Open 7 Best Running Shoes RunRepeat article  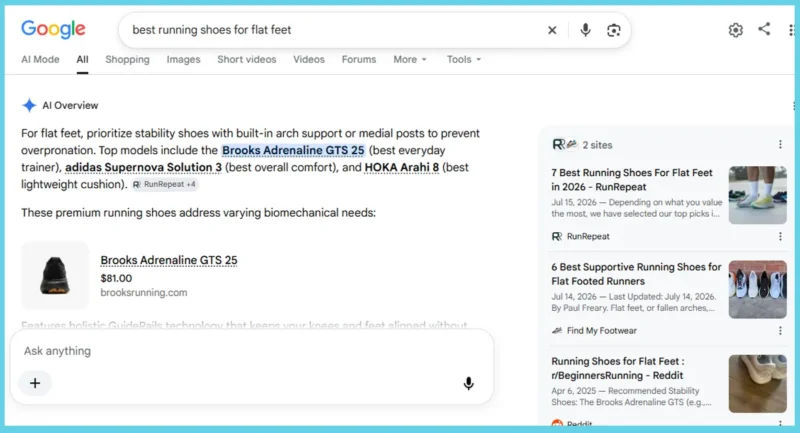pos(632,180)
